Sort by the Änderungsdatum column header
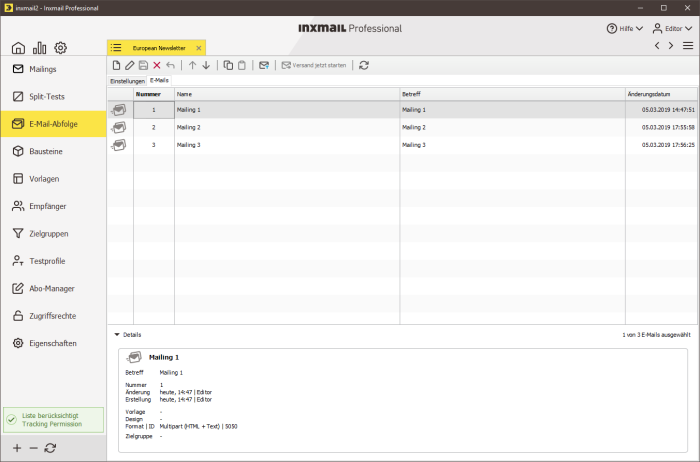 [661, 94]
